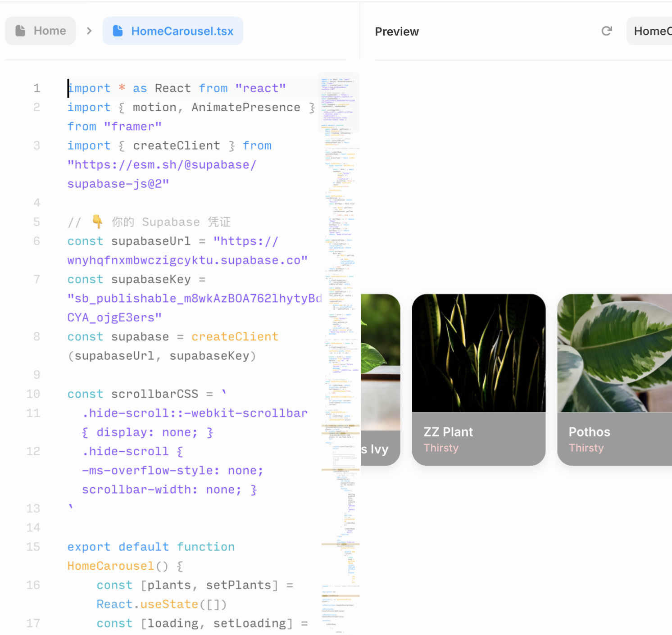The width and height of the screenshot is (672, 635).
Task: Click line number 15 in the gutter
Action: pyautogui.click(x=33, y=547)
